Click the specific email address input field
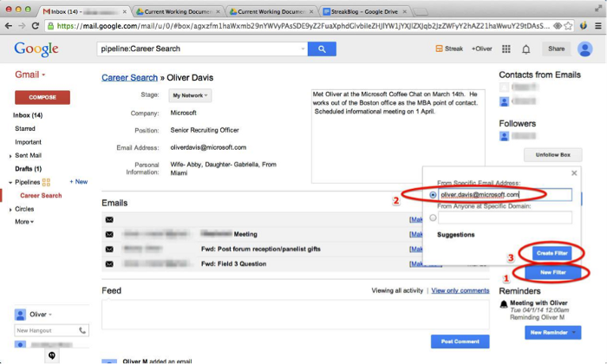 pos(505,195)
